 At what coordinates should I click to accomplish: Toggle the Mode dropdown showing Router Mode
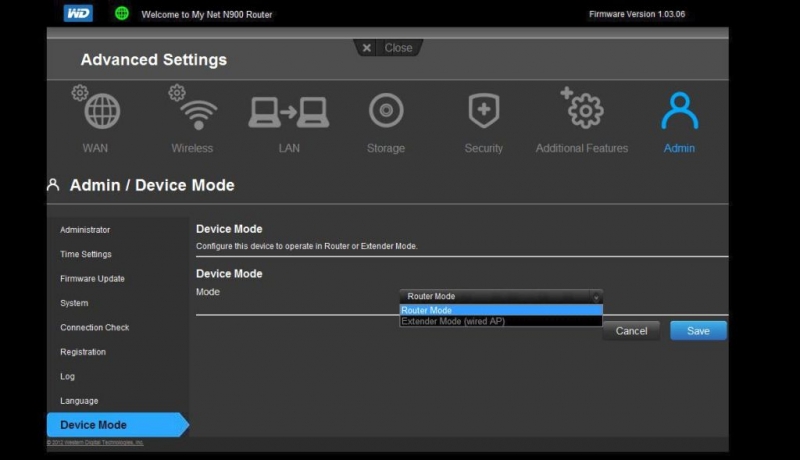pyautogui.click(x=501, y=296)
